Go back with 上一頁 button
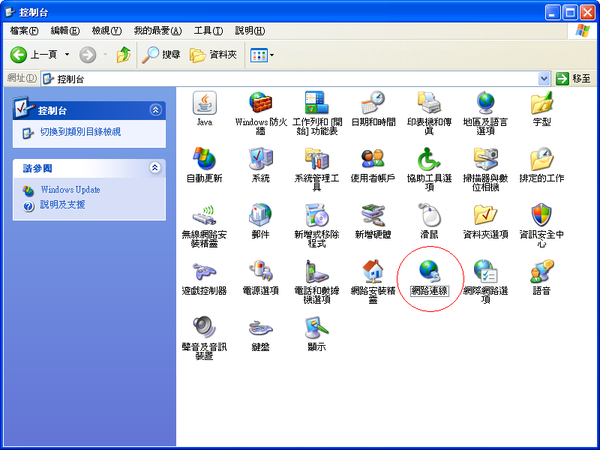This screenshot has height=450, width=600. click(34, 55)
